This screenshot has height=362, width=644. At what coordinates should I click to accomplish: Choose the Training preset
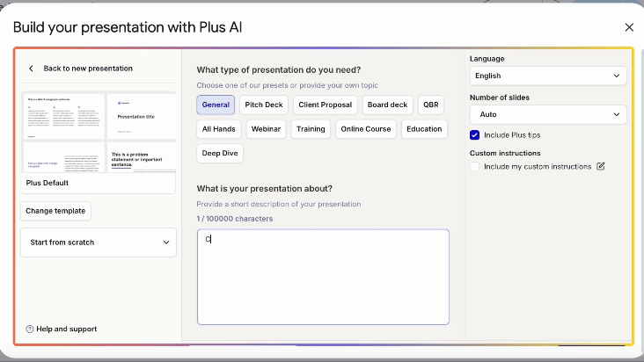(x=311, y=129)
